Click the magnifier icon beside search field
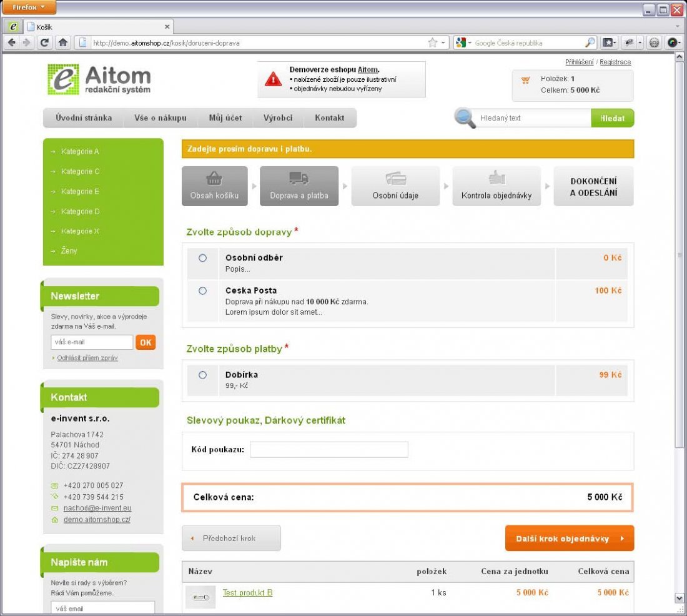The width and height of the screenshot is (687, 616). tap(465, 118)
